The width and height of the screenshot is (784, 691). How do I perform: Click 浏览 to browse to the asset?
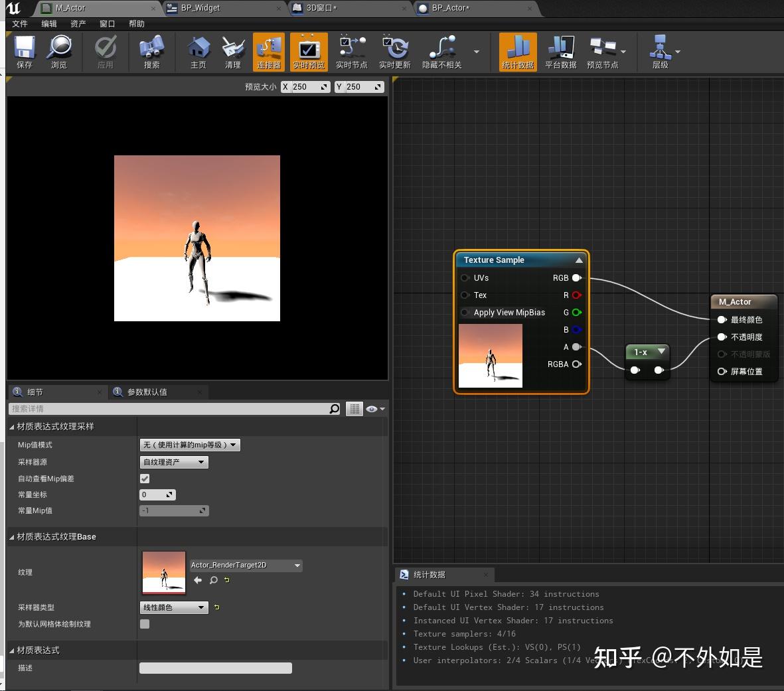(x=60, y=52)
